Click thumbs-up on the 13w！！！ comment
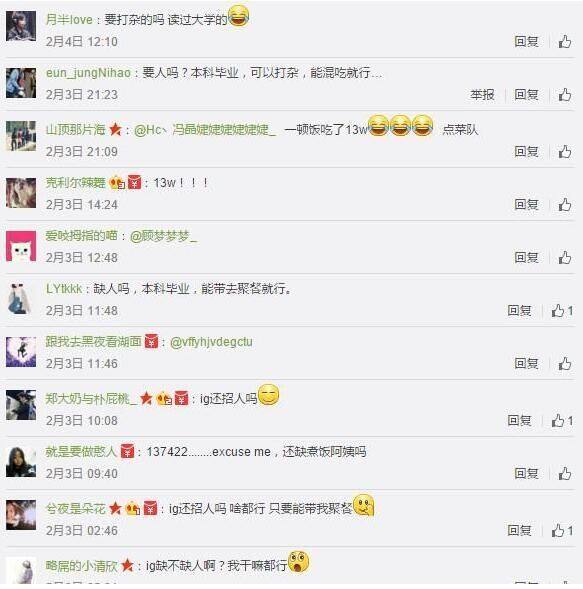Screen dimensions: 583x589 (564, 205)
